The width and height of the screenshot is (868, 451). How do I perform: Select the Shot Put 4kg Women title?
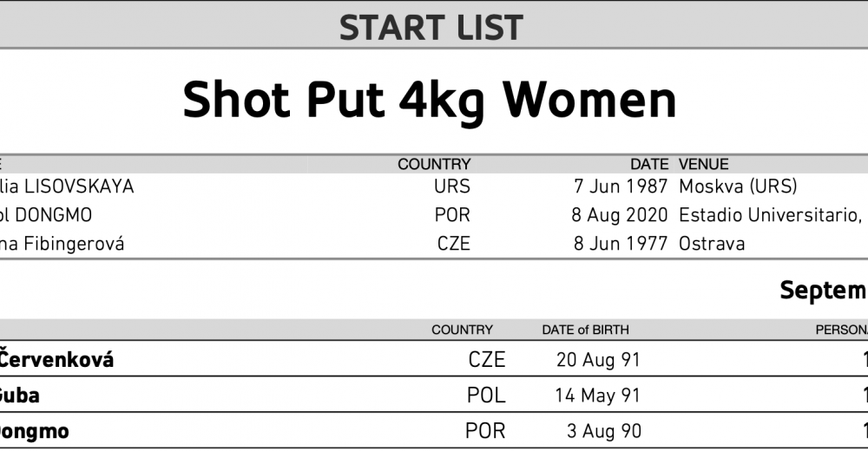coord(430,100)
